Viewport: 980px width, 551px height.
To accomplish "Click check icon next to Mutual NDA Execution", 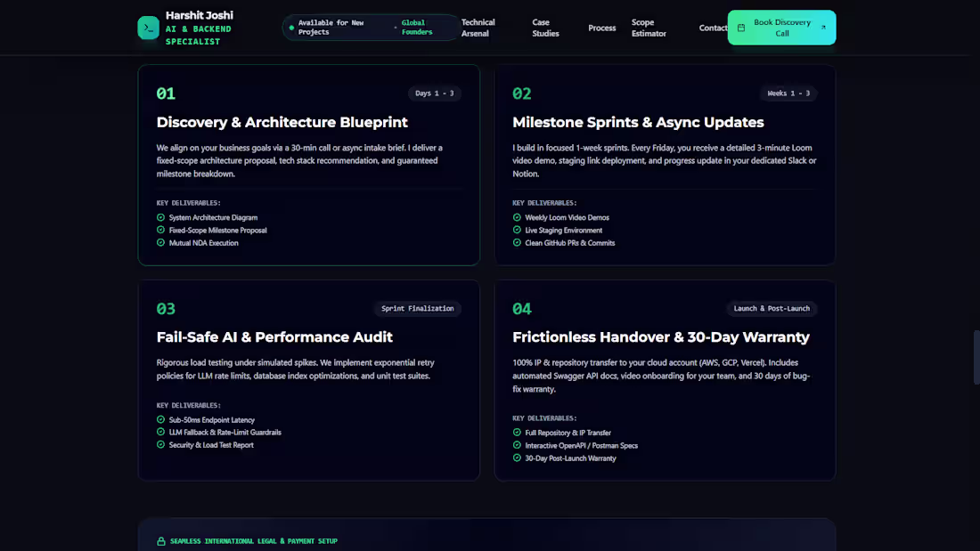I will [x=160, y=242].
